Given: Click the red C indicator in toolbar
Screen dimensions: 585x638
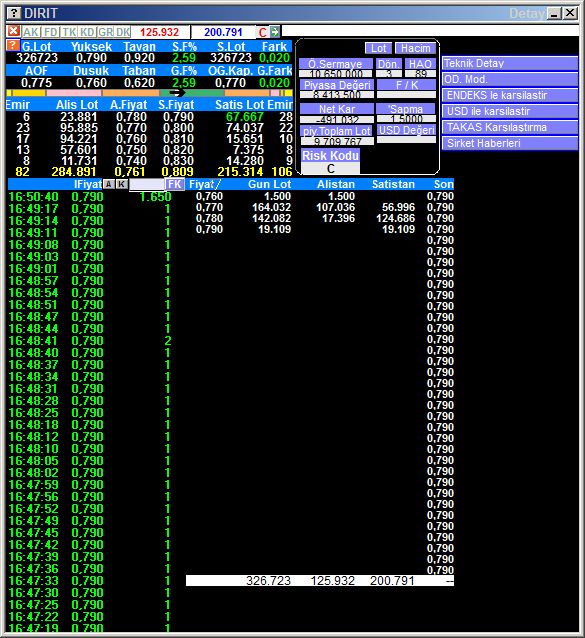Looking at the screenshot, I should [263, 32].
